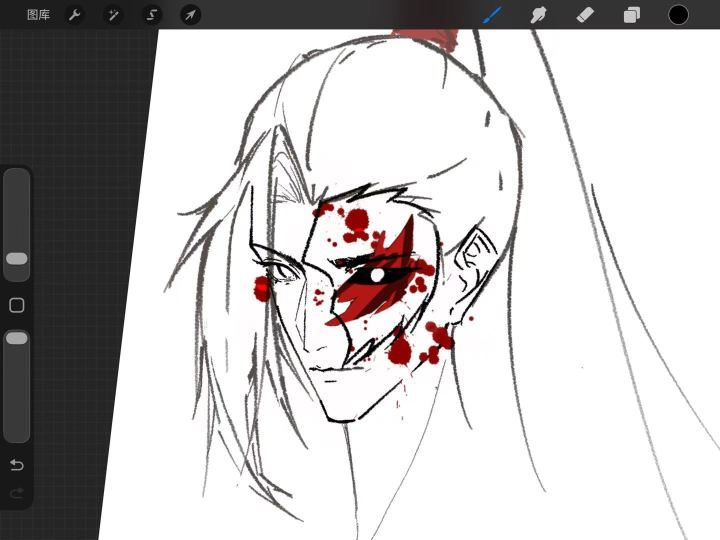Click the brush size slider handle

(x=17, y=259)
